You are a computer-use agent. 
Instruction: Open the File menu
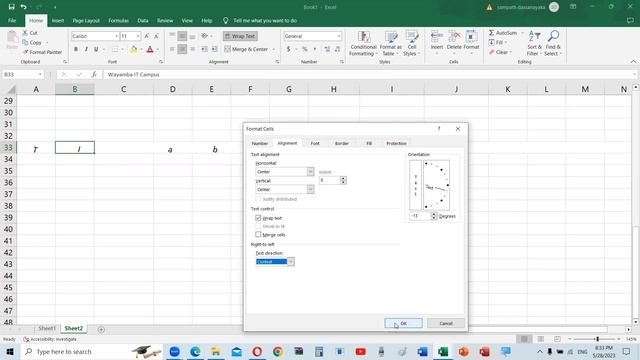pos(12,20)
